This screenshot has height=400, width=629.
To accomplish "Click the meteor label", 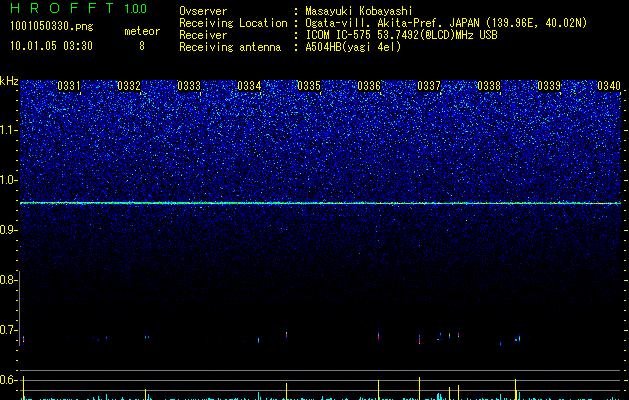I will pos(142,31).
